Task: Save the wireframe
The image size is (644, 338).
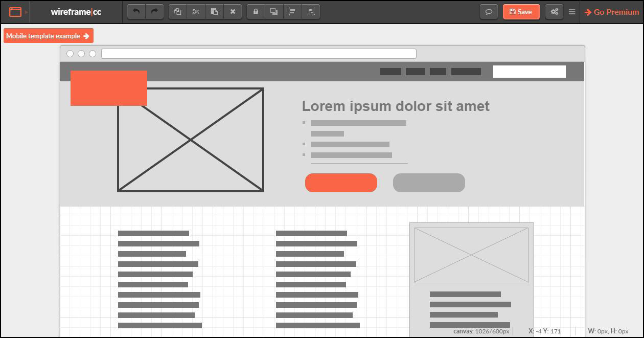Action: 521,12
